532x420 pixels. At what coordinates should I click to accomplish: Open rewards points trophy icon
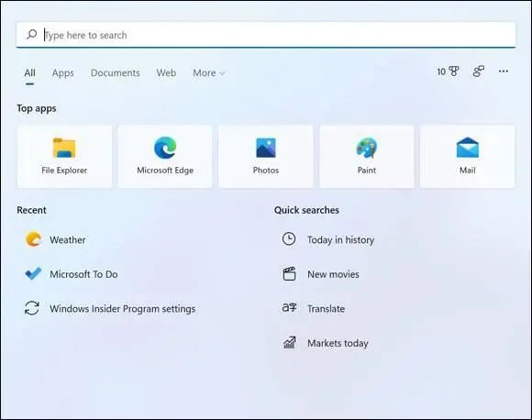click(454, 72)
